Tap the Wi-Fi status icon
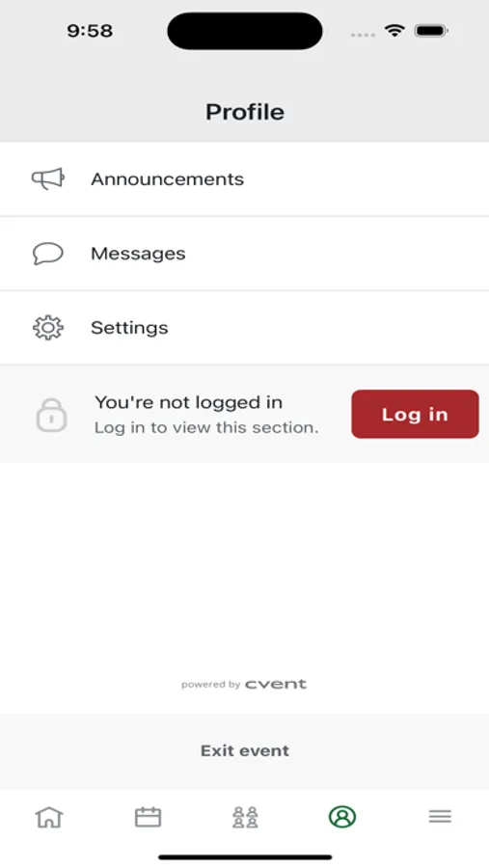 click(x=394, y=31)
